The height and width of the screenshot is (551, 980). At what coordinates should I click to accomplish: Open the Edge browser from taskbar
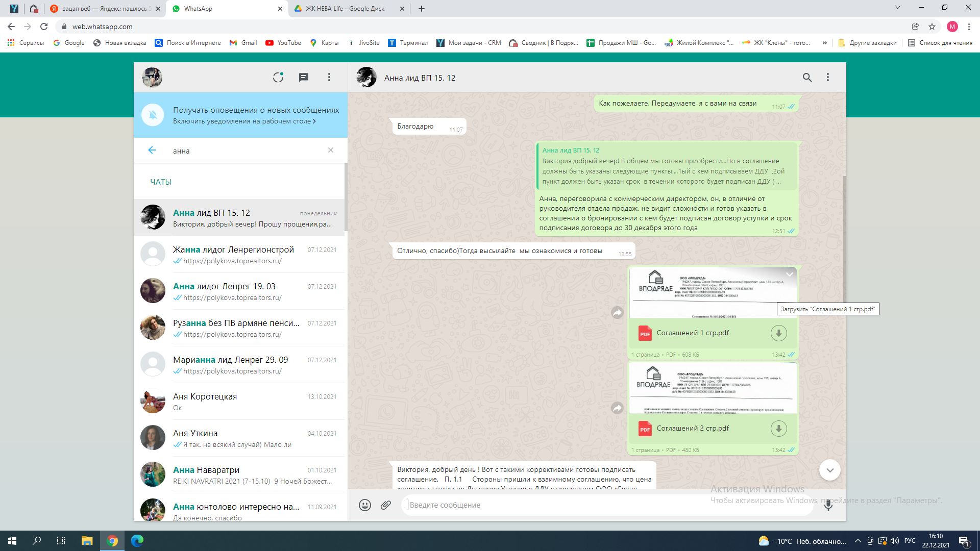(137, 541)
